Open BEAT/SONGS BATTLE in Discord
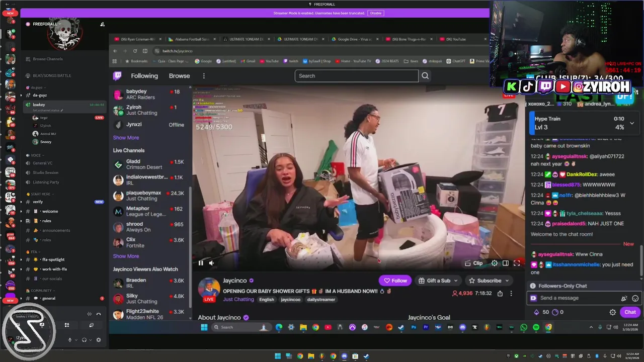Image resolution: width=644 pixels, height=362 pixels. (x=52, y=75)
